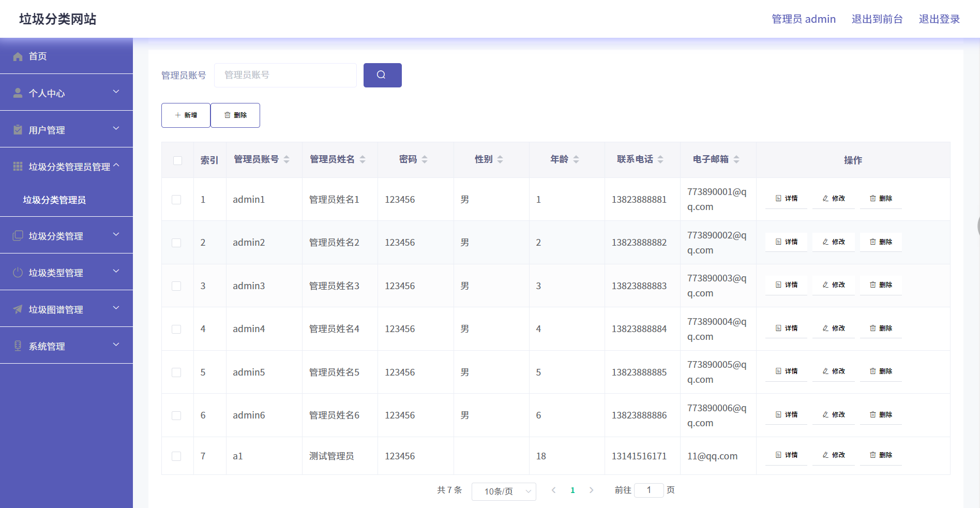This screenshot has height=508, width=980.
Task: Click 退出到前台 link
Action: (877, 19)
